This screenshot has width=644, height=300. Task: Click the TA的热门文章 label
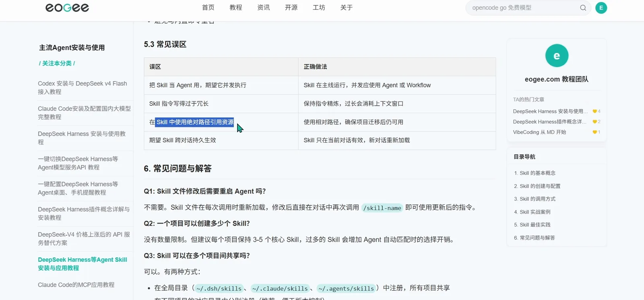point(528,99)
